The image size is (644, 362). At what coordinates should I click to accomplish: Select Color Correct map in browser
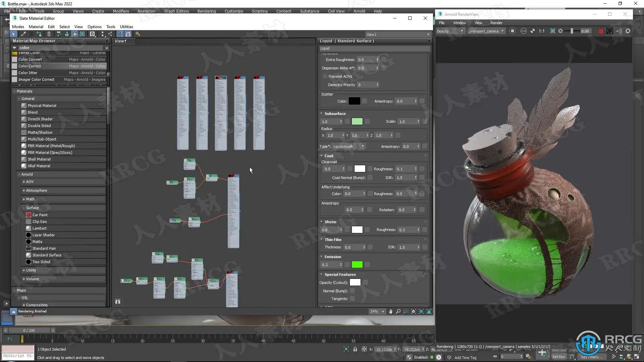(x=59, y=66)
